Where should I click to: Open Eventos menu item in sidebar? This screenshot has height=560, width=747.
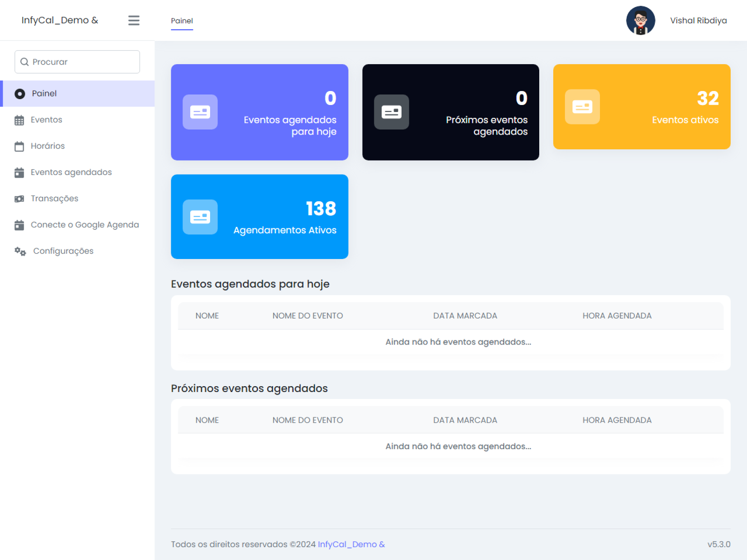[46, 120]
